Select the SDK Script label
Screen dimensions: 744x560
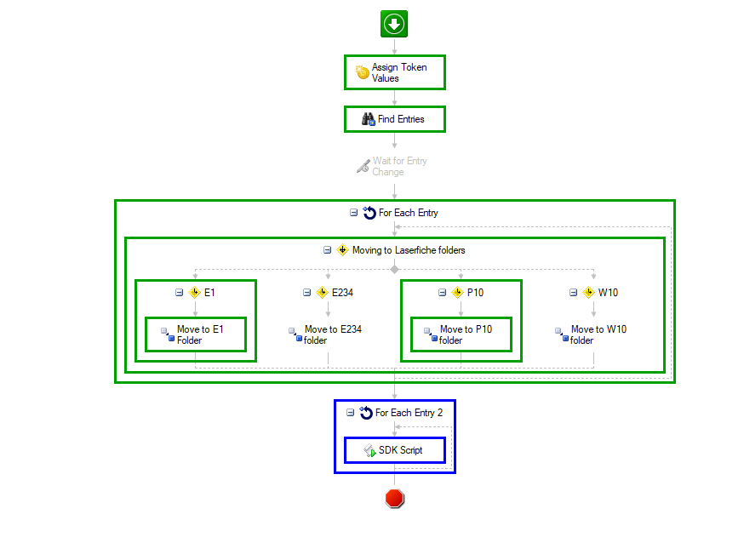(x=400, y=450)
